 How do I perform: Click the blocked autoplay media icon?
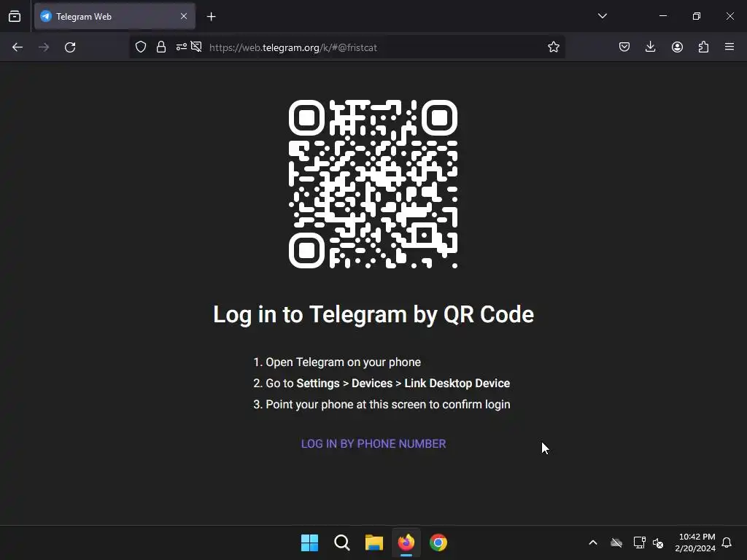[196, 47]
